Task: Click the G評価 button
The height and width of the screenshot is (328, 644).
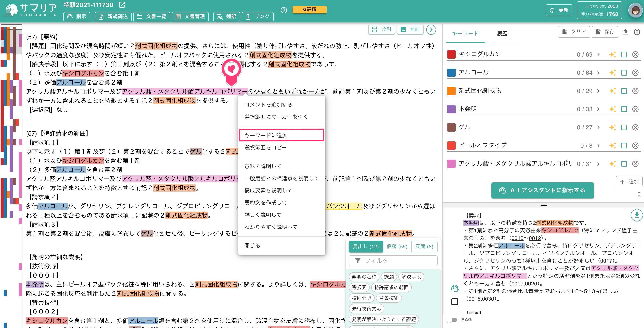Action: point(309,9)
